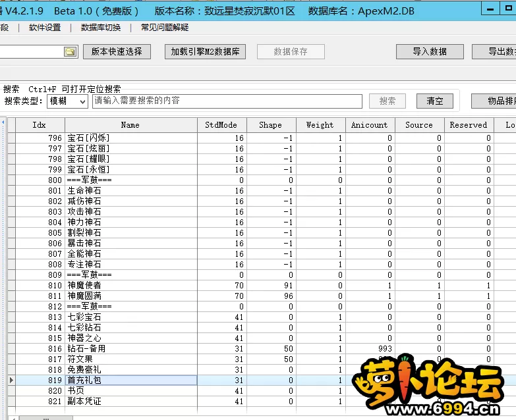Viewport: 516px width, 420px height.
Task: Select the 减伤神石 name cell
Action: click(x=131, y=201)
